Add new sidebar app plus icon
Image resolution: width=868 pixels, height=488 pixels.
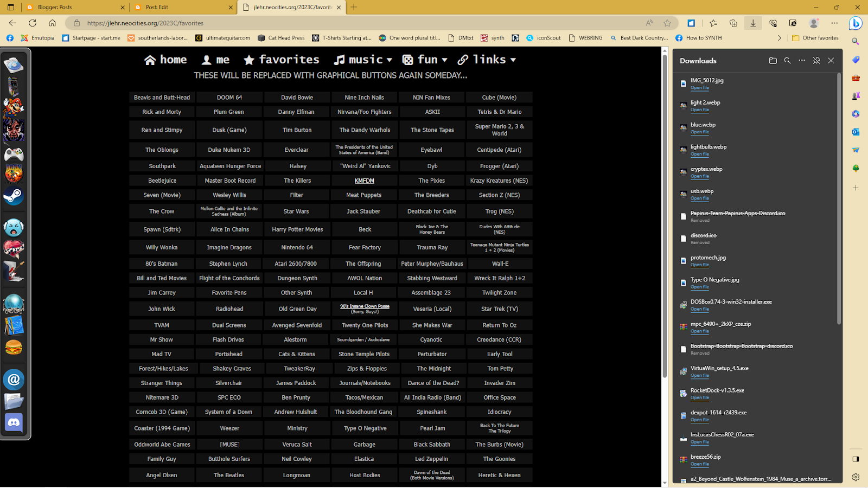pos(856,188)
